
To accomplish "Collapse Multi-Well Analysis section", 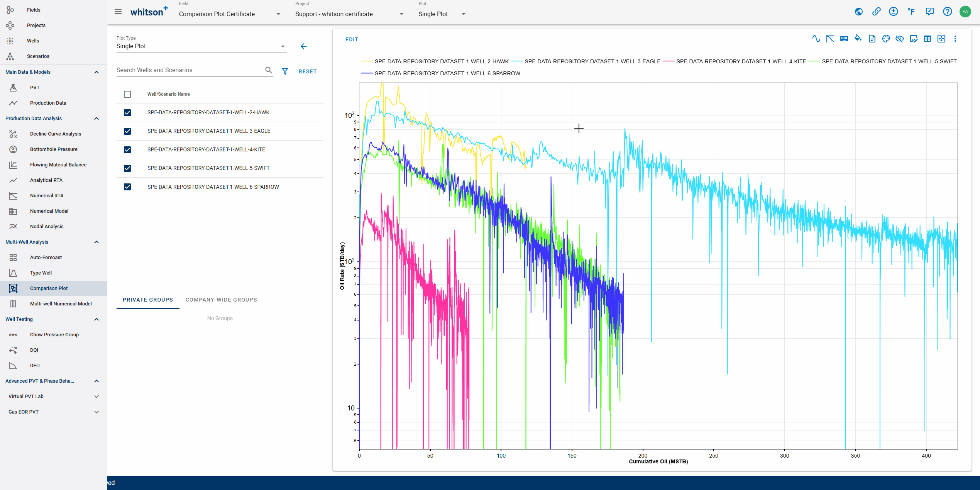I will [96, 242].
